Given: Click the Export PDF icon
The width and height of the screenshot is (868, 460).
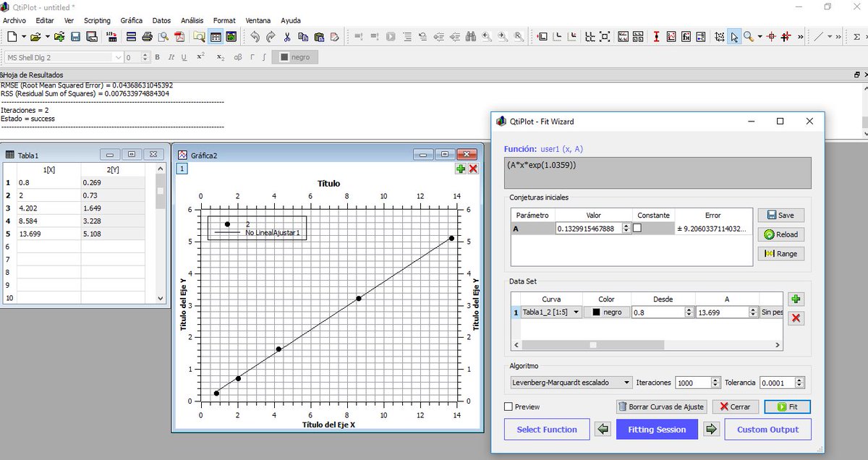Looking at the screenshot, I should 179,36.
